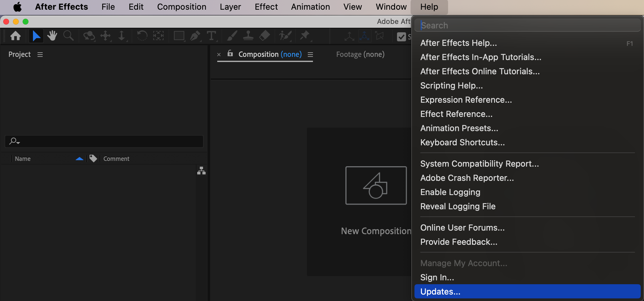Open Keyboard Shortcuts... from Help menu

tap(462, 142)
